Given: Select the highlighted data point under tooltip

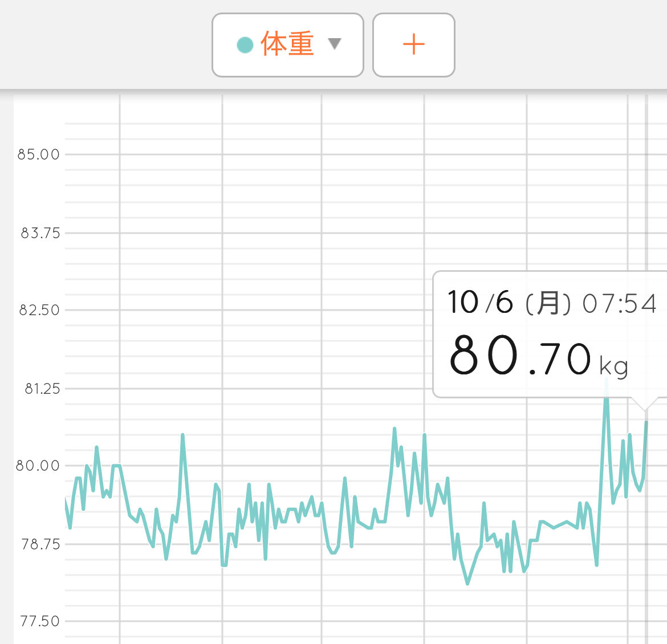Looking at the screenshot, I should (x=646, y=422).
